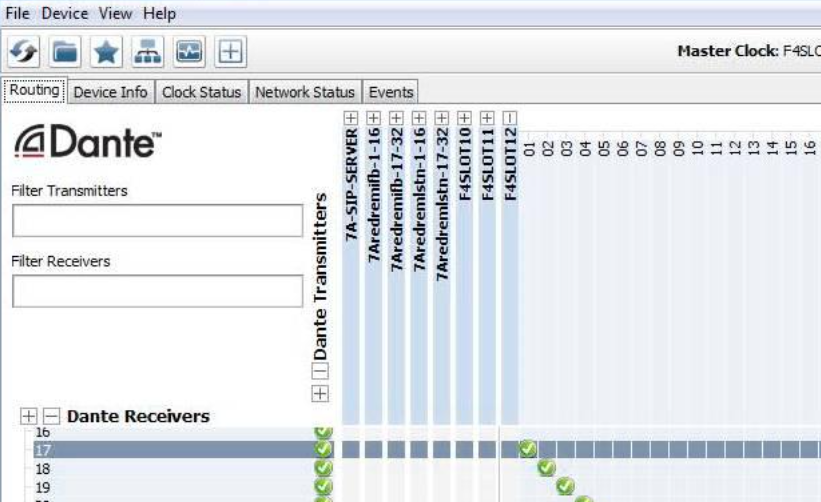Click the Filter Receivers input field

[x=158, y=291]
